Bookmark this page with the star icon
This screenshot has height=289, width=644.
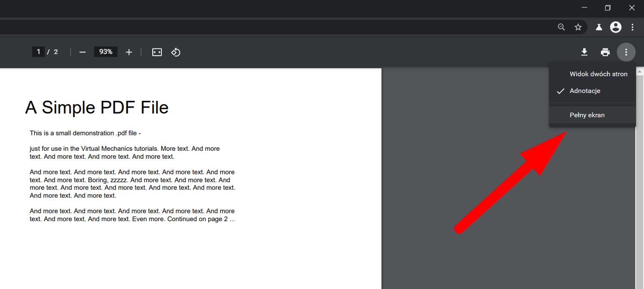click(x=579, y=27)
